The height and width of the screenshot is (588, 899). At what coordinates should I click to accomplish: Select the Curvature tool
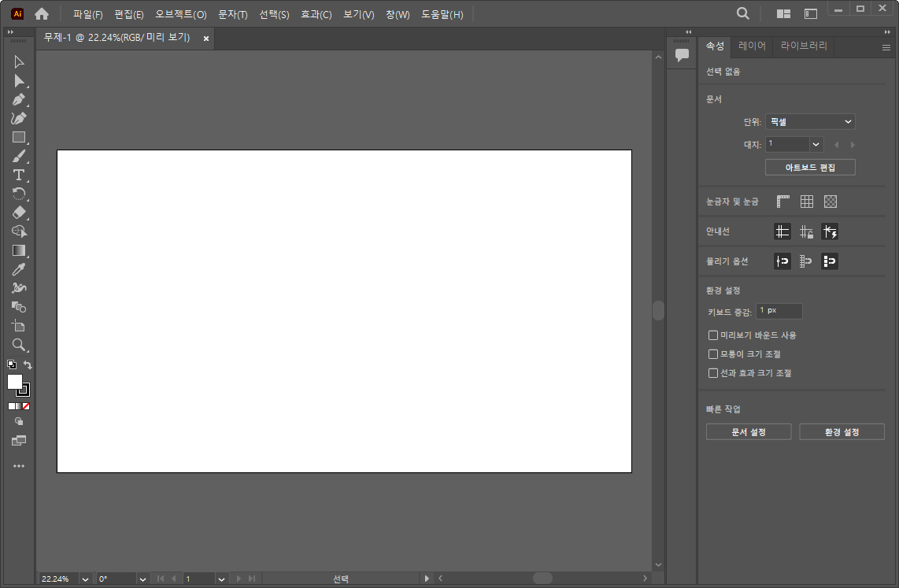[x=18, y=119]
